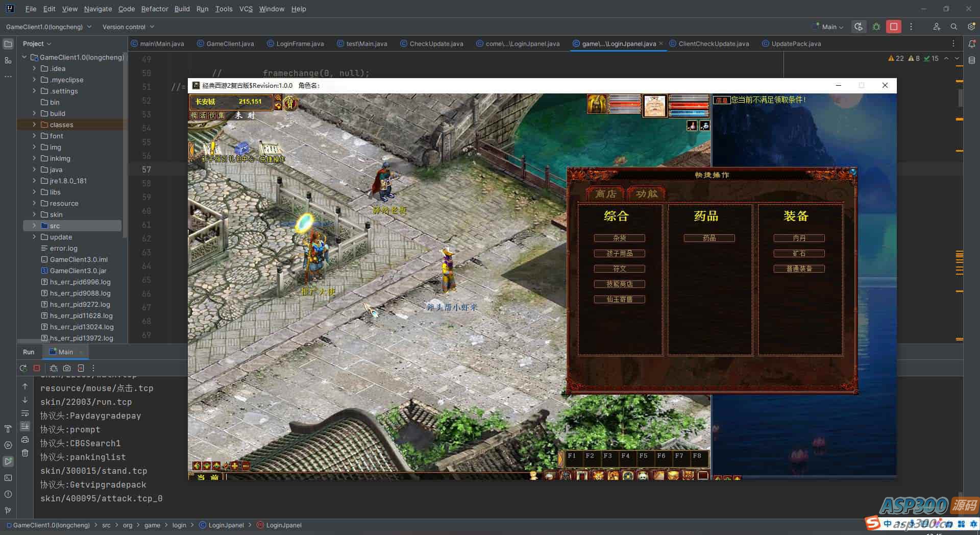Image resolution: width=980 pixels, height=535 pixels.
Task: Switch to the CheckUpdate.java editor tab
Action: (x=436, y=44)
